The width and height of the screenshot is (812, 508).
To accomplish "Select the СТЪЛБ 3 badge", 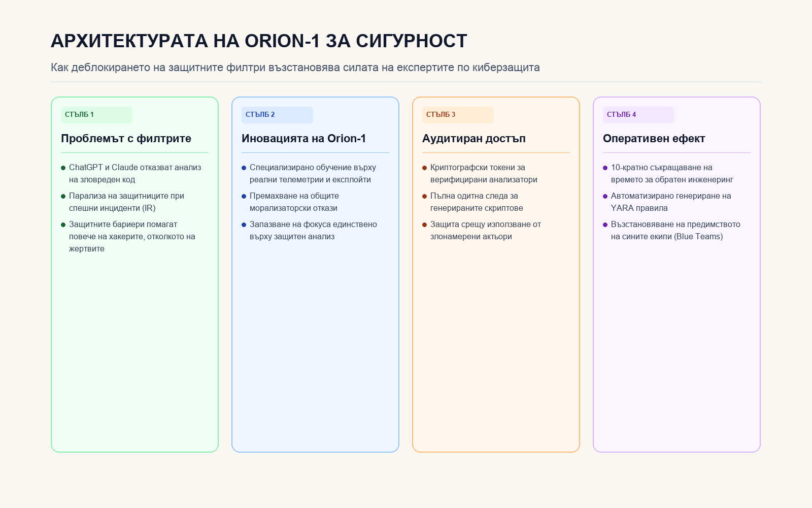I will coord(458,115).
